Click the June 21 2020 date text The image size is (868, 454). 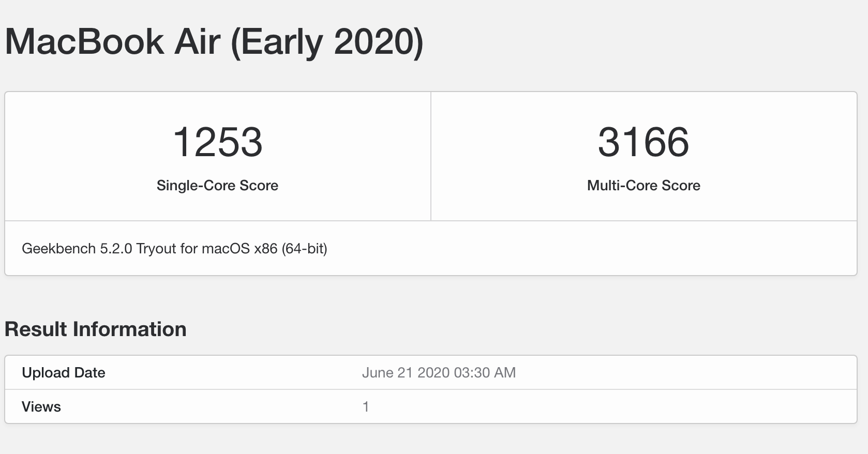[x=406, y=373]
